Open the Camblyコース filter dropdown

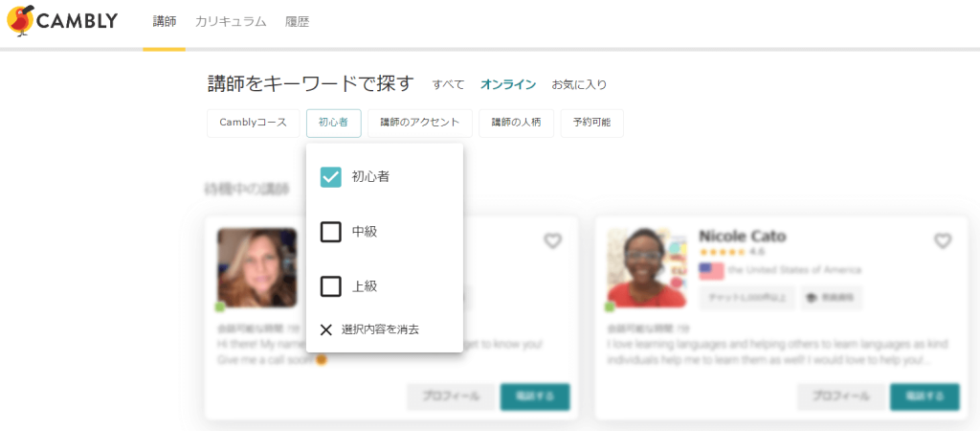[253, 123]
